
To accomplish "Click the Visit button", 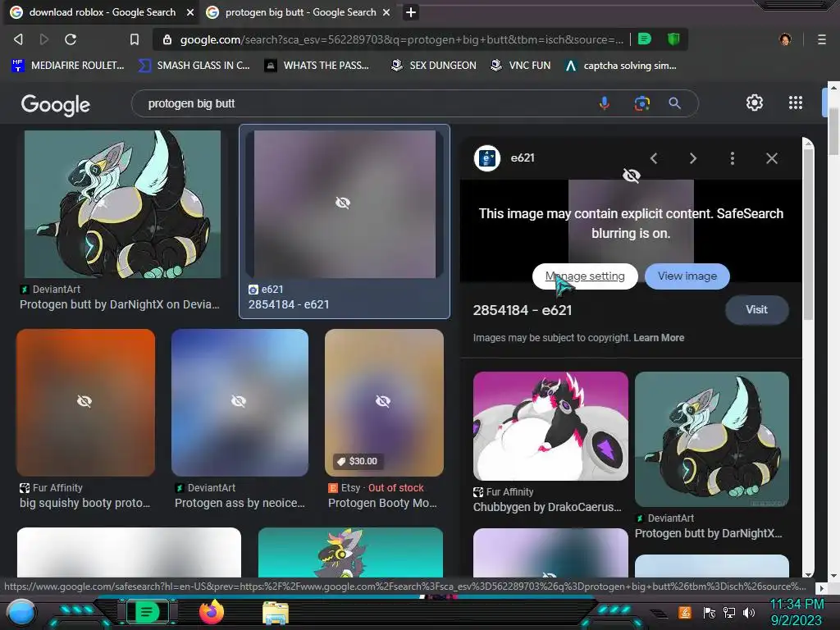I will (x=756, y=309).
